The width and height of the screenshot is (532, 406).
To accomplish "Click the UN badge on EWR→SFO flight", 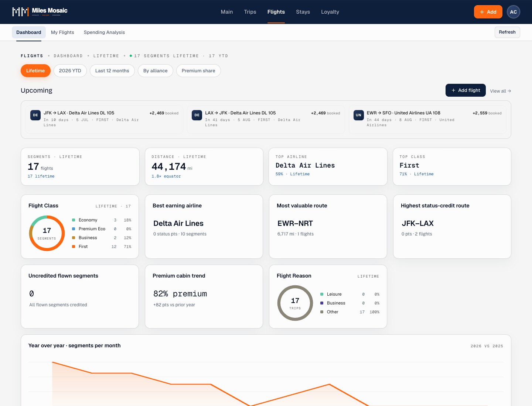I will 358,115.
